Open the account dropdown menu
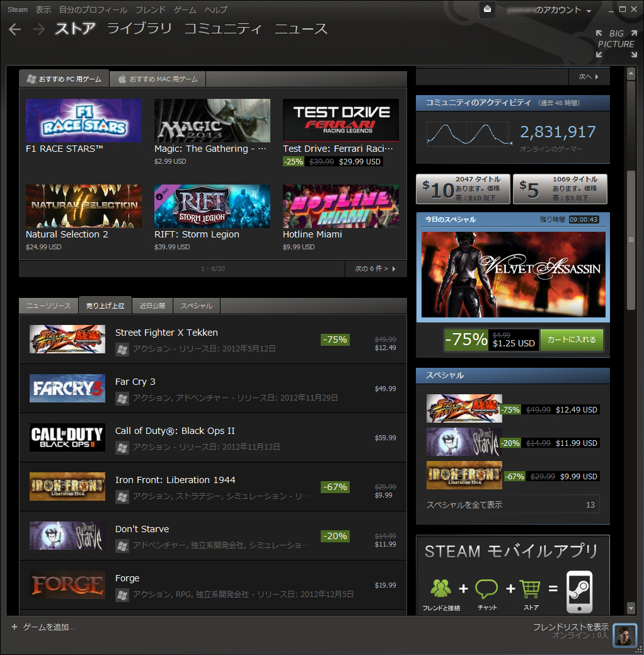 tap(549, 10)
